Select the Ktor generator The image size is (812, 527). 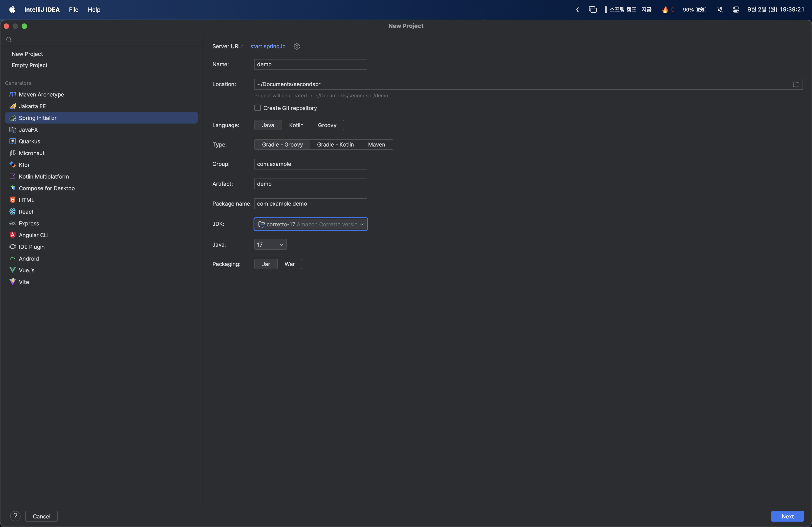[x=24, y=165]
